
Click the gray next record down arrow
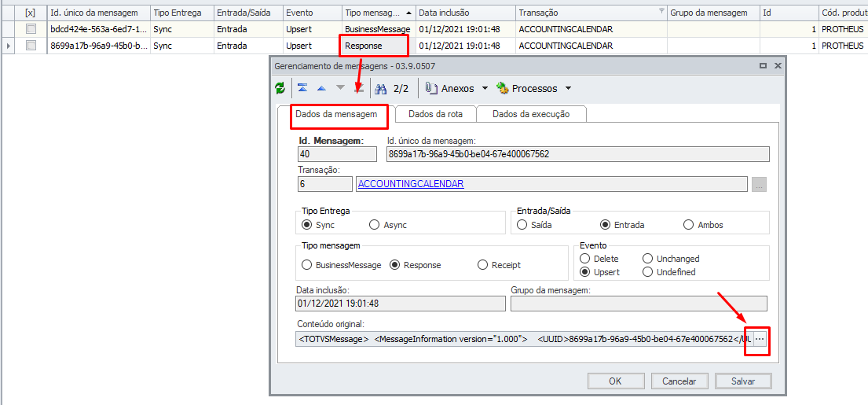pos(340,88)
